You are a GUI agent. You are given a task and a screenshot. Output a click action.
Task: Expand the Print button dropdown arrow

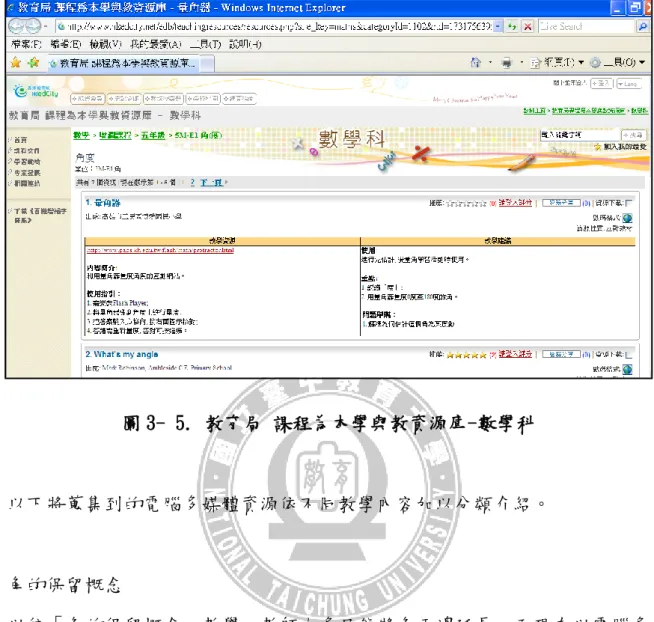521,63
